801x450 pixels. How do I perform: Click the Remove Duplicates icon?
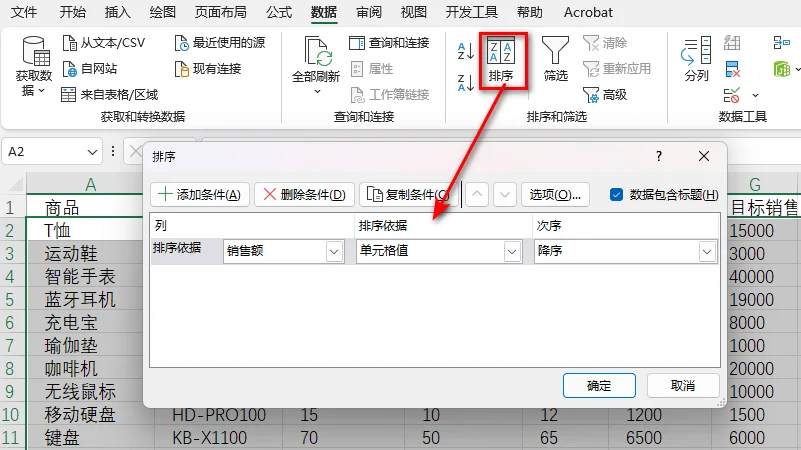732,69
